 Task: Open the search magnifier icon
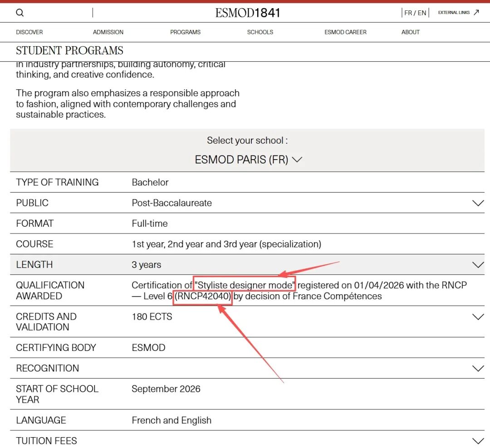click(20, 13)
